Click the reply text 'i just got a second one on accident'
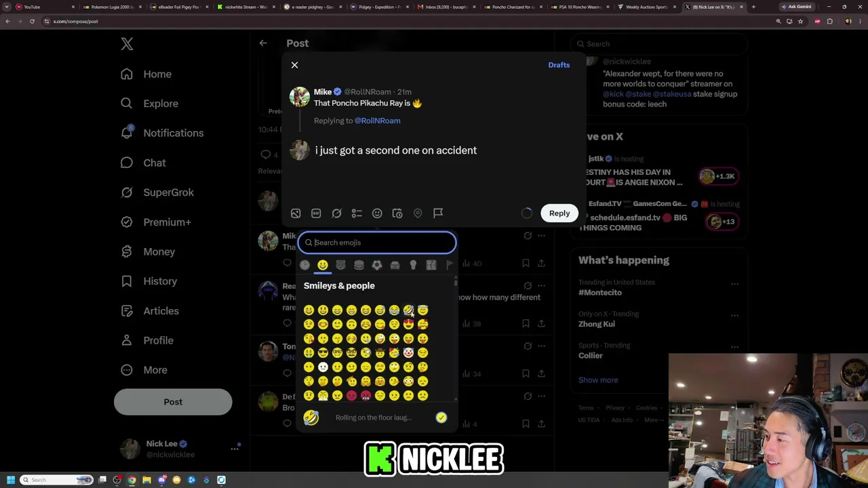The image size is (868, 488). (x=396, y=150)
